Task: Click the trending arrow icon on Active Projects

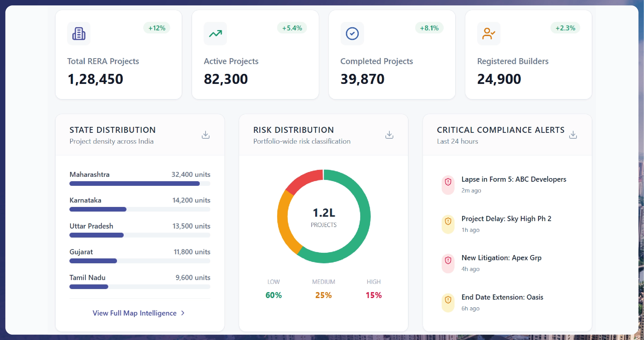Action: [x=215, y=33]
